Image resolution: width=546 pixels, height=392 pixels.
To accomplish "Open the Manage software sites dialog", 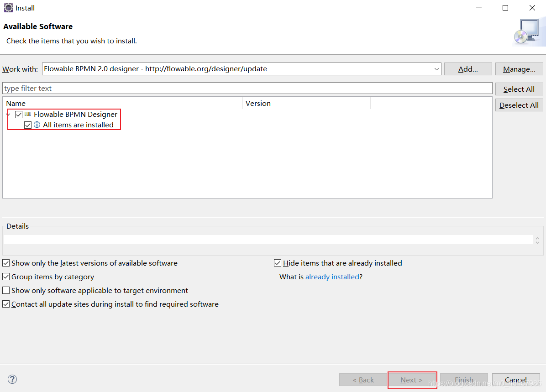I will tap(519, 69).
